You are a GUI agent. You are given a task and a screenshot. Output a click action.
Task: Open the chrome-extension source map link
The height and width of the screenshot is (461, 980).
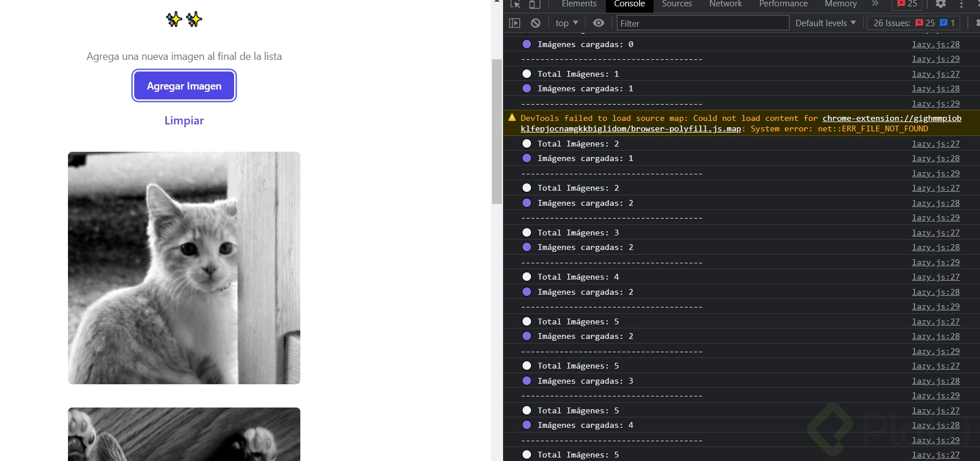point(741,123)
